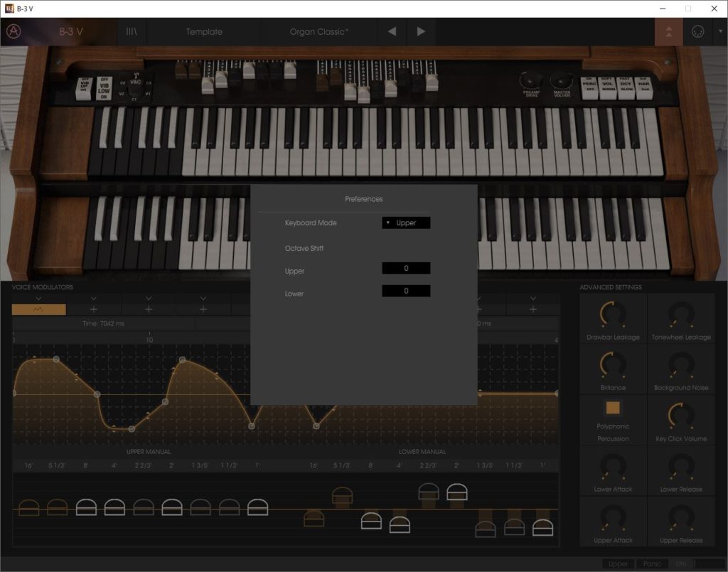Viewport: 728px width, 572px height.
Task: Click the Lower Release knob
Action: pos(681,466)
